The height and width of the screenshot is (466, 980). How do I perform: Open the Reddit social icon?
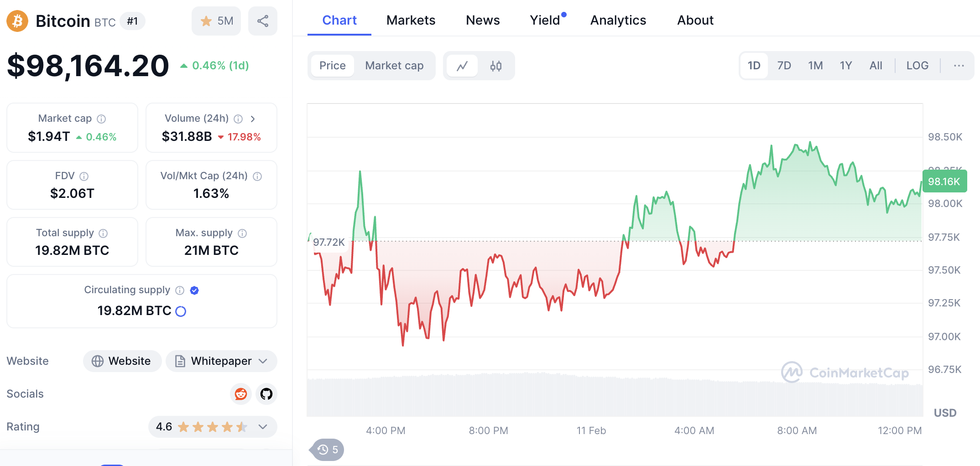(x=241, y=394)
